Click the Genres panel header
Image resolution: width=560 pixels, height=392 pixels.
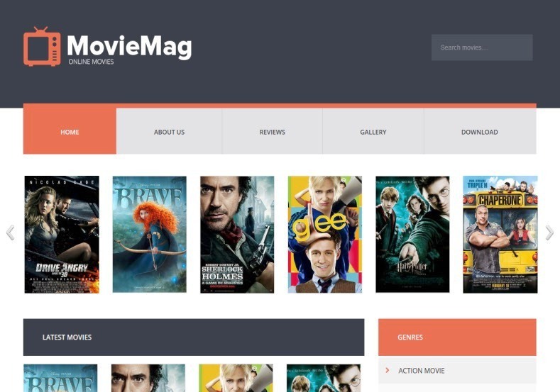457,337
